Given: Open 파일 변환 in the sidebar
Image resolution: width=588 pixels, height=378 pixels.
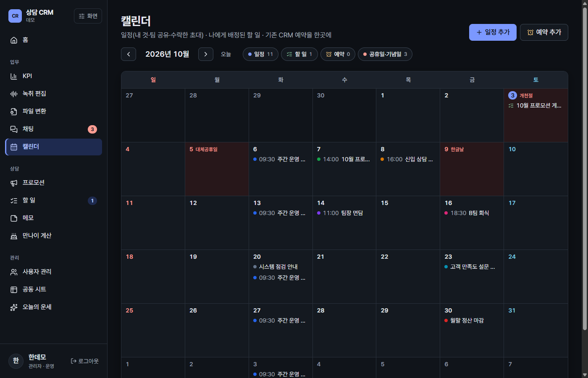Looking at the screenshot, I should 53,111.
